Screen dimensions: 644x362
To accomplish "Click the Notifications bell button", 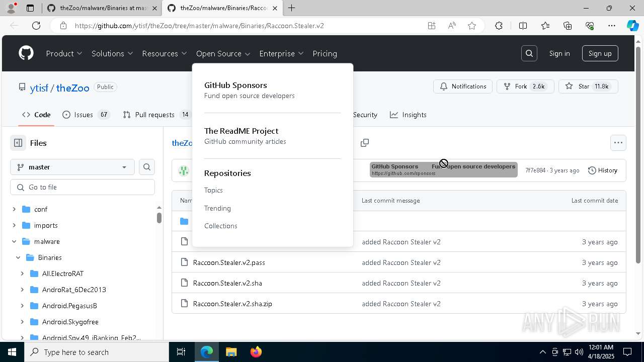I will [463, 86].
